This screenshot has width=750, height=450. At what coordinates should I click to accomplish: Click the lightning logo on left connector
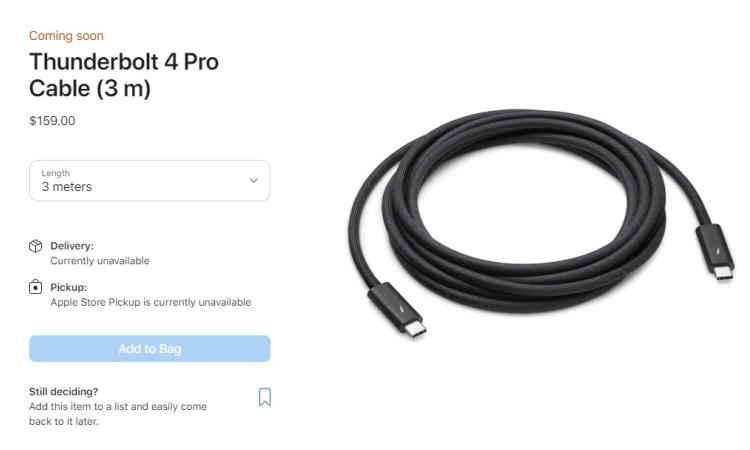401,309
